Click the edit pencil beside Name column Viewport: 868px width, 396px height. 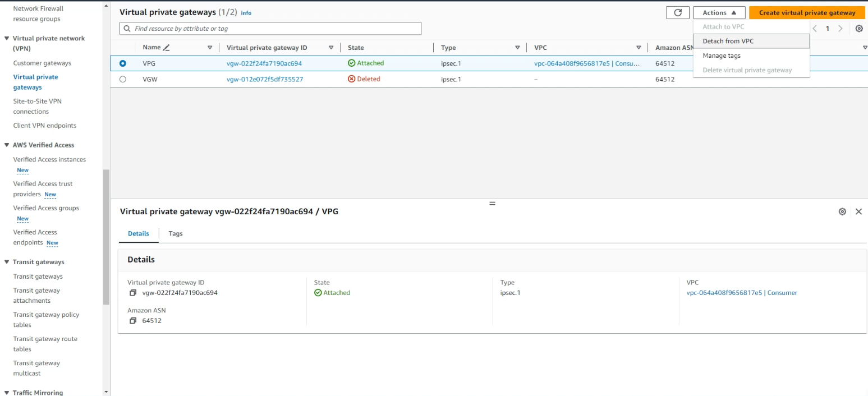pos(166,48)
